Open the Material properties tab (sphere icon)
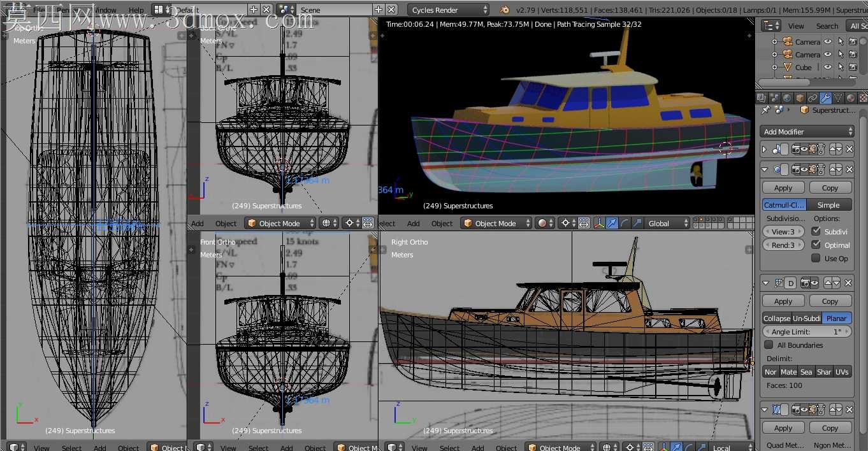868x451 pixels. pos(851,98)
